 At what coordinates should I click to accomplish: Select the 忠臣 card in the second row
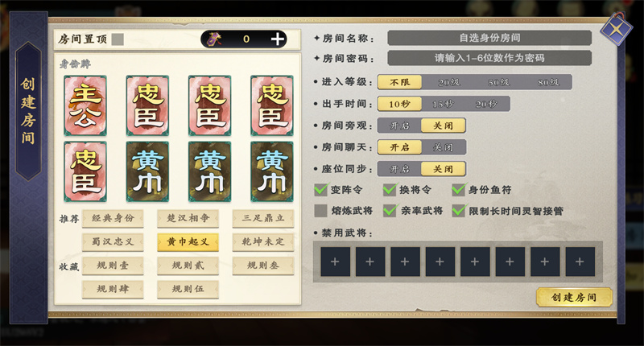click(x=85, y=171)
